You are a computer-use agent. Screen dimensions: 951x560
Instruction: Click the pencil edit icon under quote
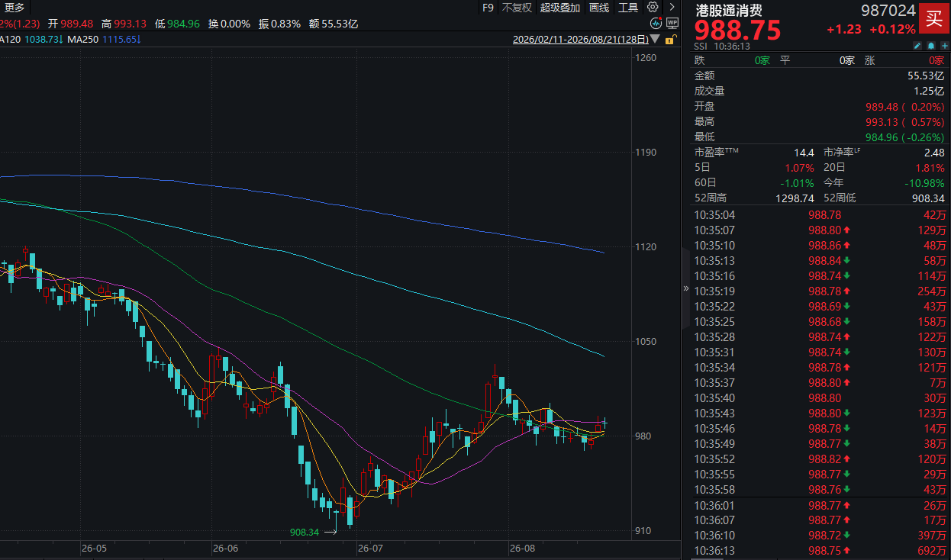click(x=918, y=46)
